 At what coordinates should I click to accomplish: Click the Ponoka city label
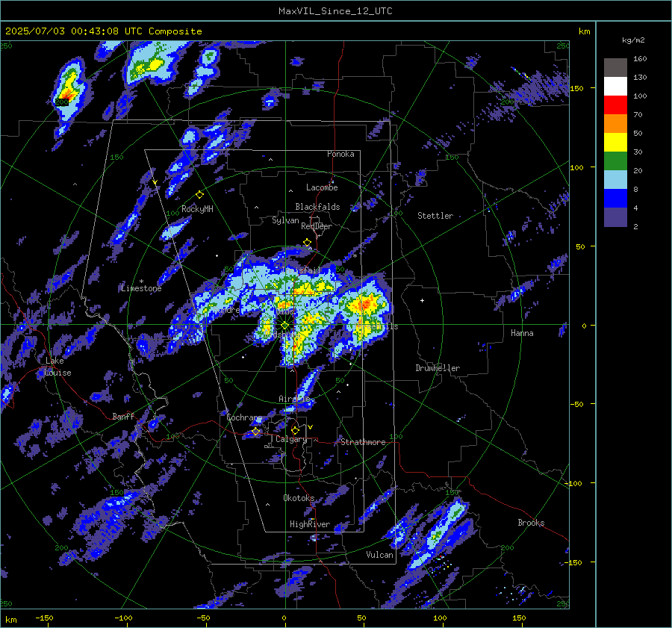340,154
